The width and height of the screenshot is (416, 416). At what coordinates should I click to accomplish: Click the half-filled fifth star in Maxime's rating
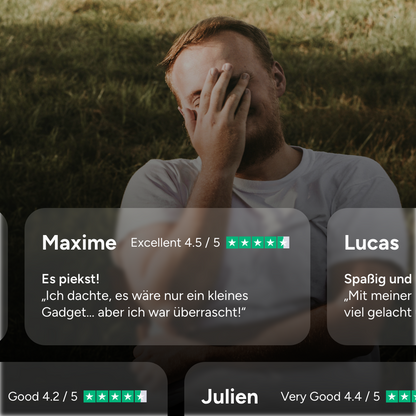[x=283, y=243]
